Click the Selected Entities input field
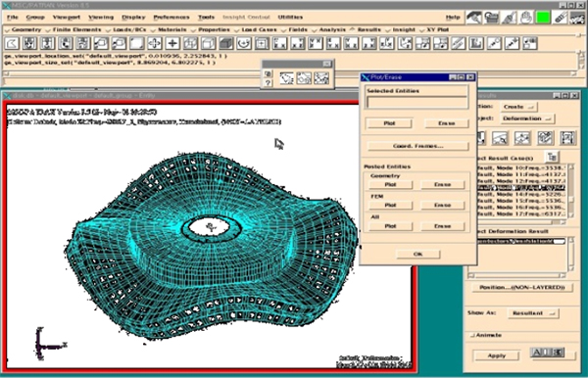The image size is (588, 378). click(x=417, y=103)
